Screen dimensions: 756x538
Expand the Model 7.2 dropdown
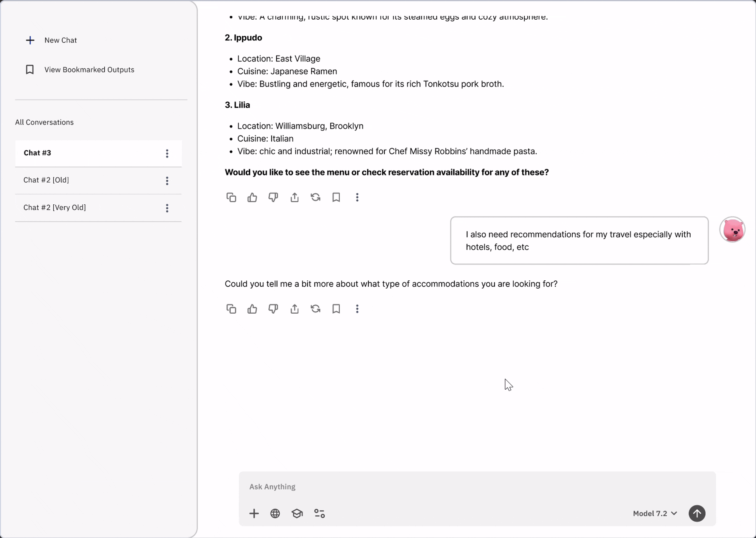tap(655, 513)
